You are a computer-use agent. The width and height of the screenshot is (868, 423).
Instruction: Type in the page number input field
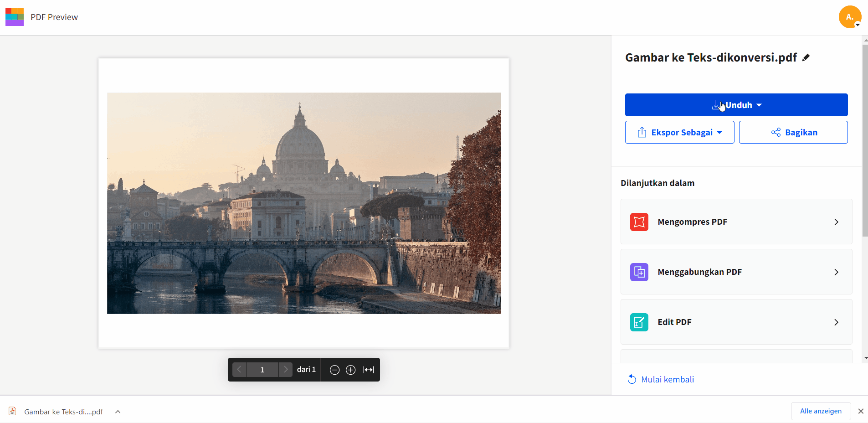(x=262, y=370)
